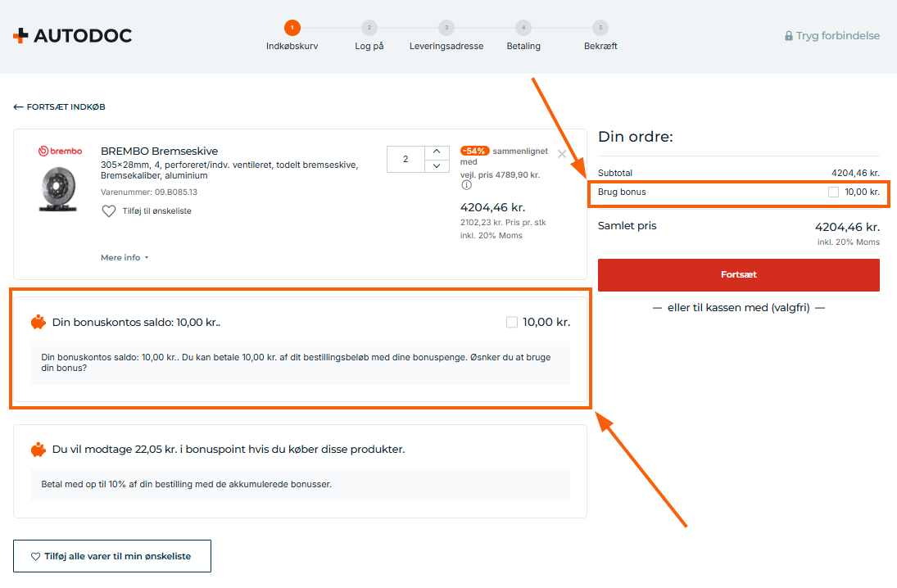Decrease quantity with the down arrow
Screen dimensions: 897x588
[437, 166]
